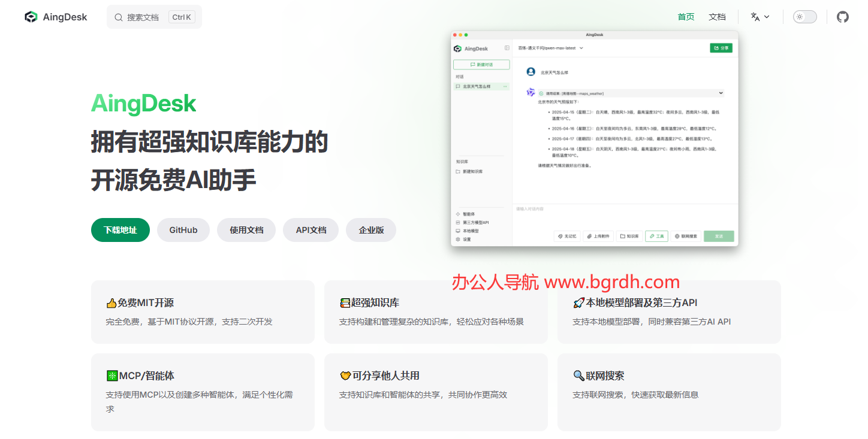Toggle the dark mode switch
Screen dimensions: 868x439
[x=804, y=16]
